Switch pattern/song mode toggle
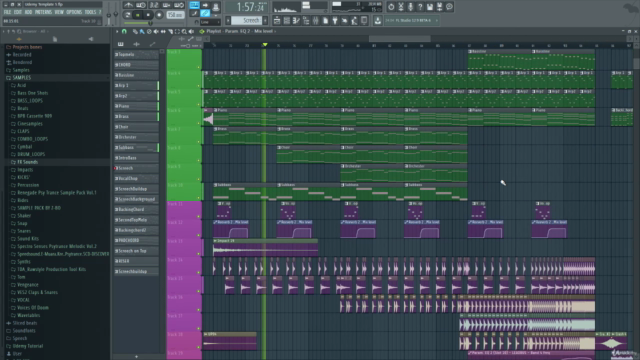Image resolution: width=640 pixels, height=360 pixels. click(127, 15)
